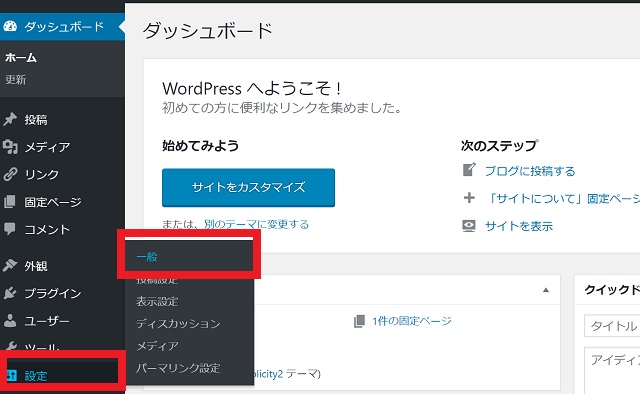Click the pages icon beside 1件の固定ページ

click(360, 321)
